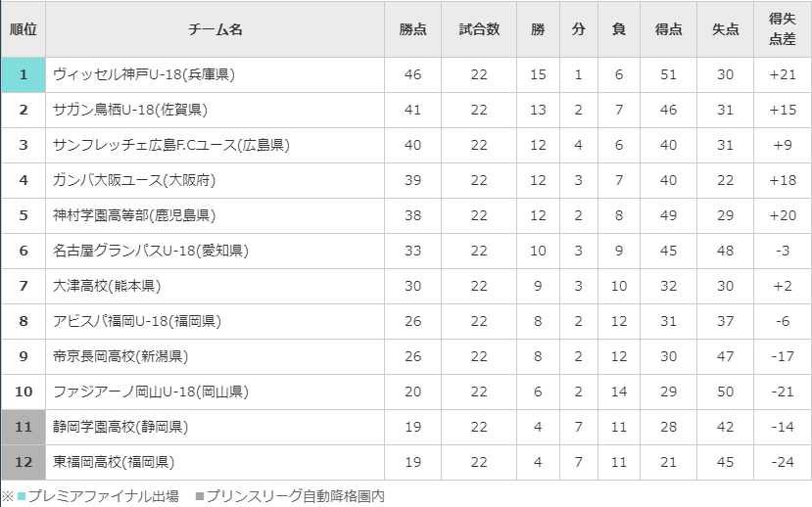This screenshot has width=812, height=507.
Task: Click アビスパ福岡U-18(福岡県) entry
Action: tap(137, 321)
